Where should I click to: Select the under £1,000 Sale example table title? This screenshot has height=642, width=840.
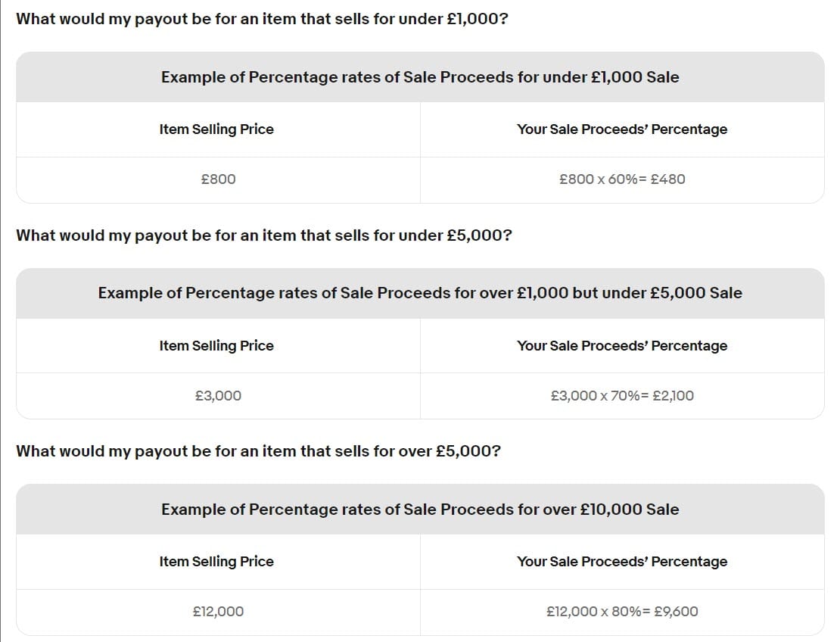pyautogui.click(x=420, y=77)
